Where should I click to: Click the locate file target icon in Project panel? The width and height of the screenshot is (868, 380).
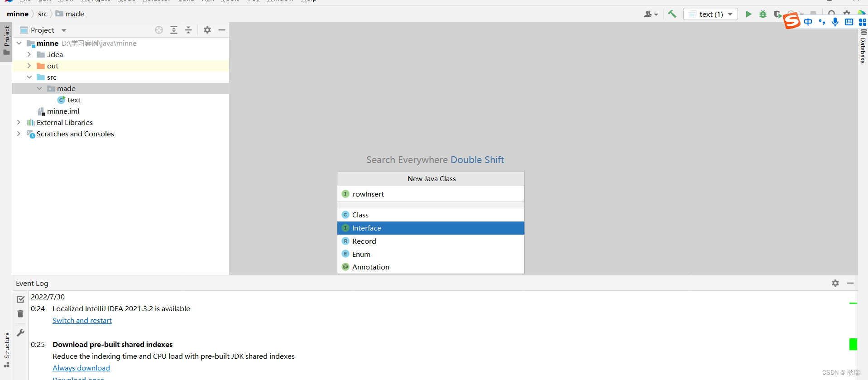[x=159, y=30]
